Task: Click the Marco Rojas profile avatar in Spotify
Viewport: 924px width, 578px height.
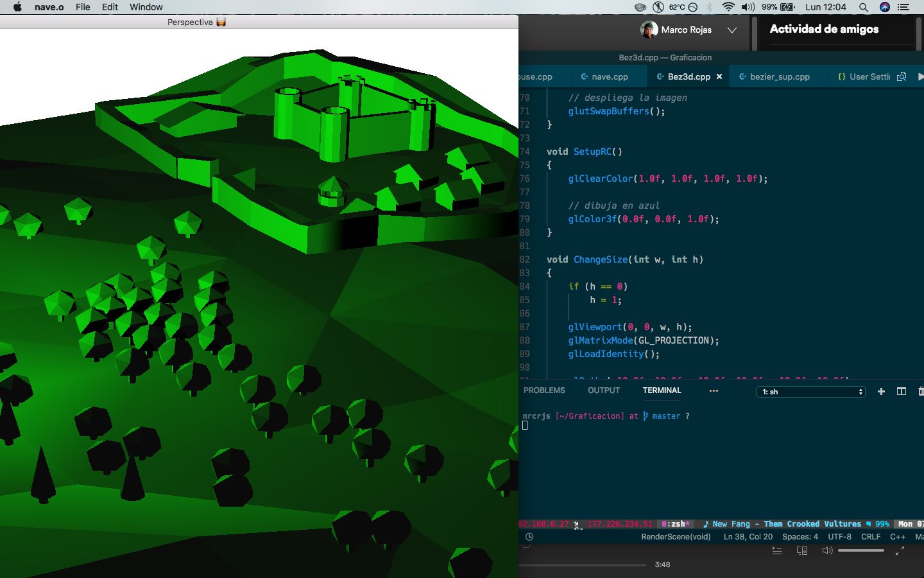Action: (x=649, y=30)
